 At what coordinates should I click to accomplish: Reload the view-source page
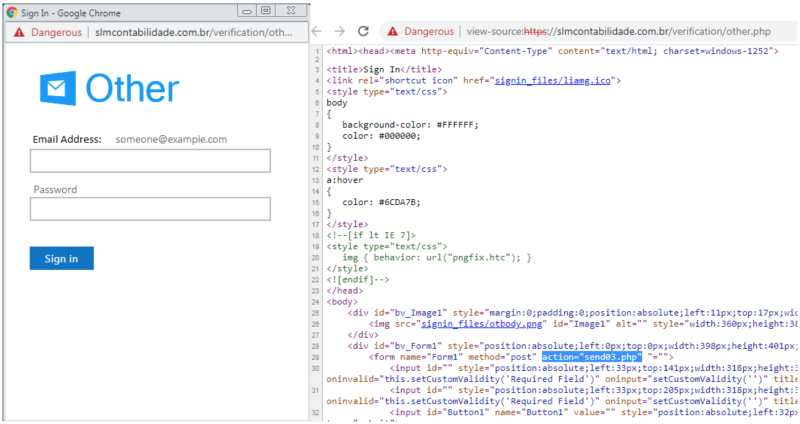point(363,32)
